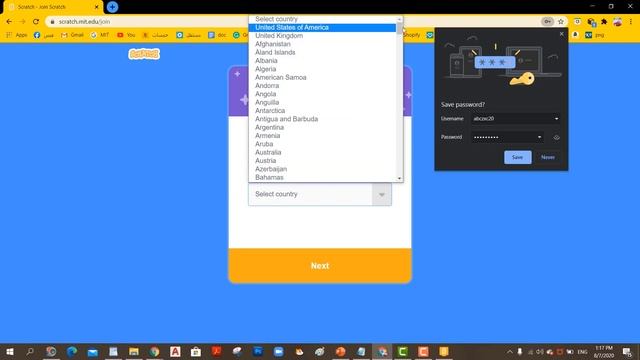
Task: Pick Azerbaijan from country options
Action: (x=322, y=169)
